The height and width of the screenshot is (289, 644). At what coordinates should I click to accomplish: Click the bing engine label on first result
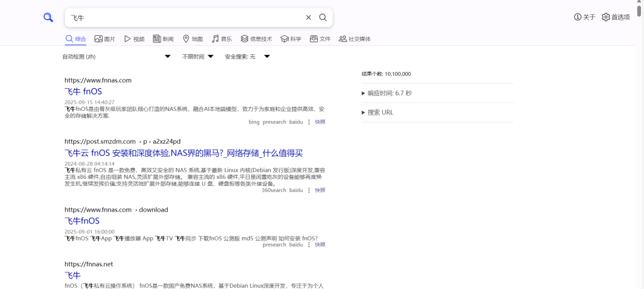tap(254, 122)
